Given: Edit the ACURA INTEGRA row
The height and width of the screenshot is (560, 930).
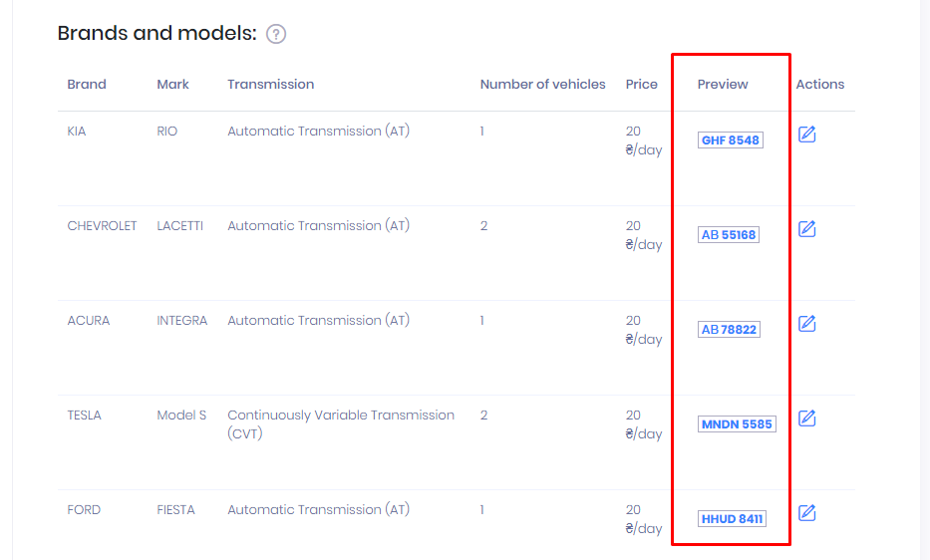Looking at the screenshot, I should click(x=807, y=324).
